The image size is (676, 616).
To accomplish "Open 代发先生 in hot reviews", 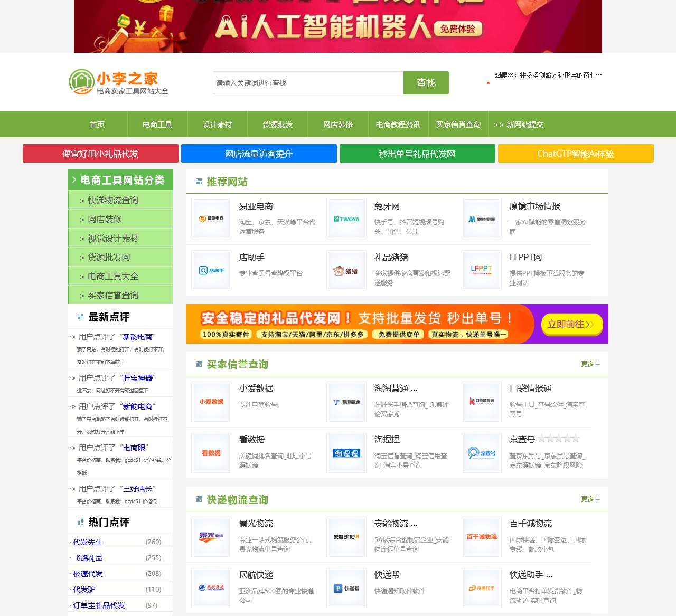I will (88, 542).
